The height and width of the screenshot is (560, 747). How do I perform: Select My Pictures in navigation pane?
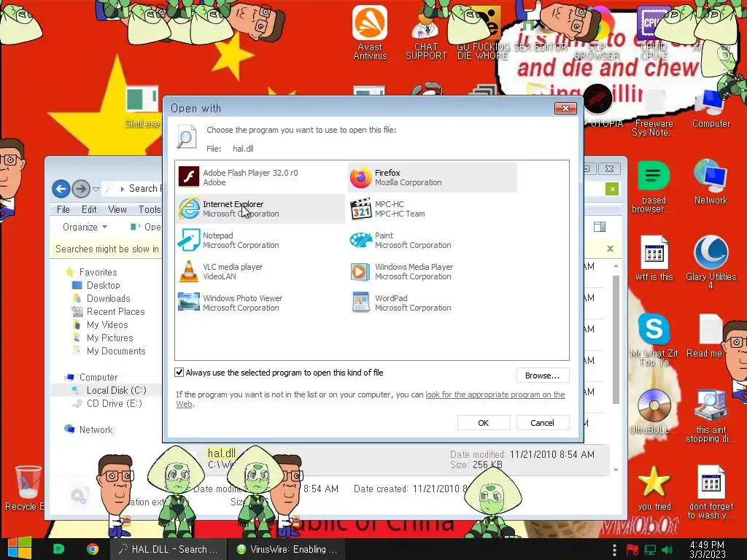tap(109, 338)
